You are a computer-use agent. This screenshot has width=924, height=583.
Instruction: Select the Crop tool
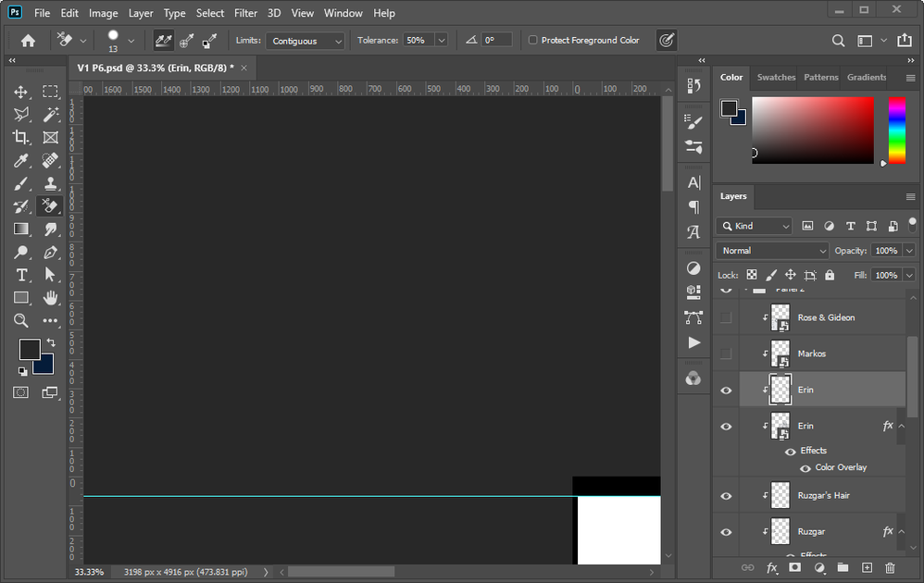pyautogui.click(x=21, y=137)
